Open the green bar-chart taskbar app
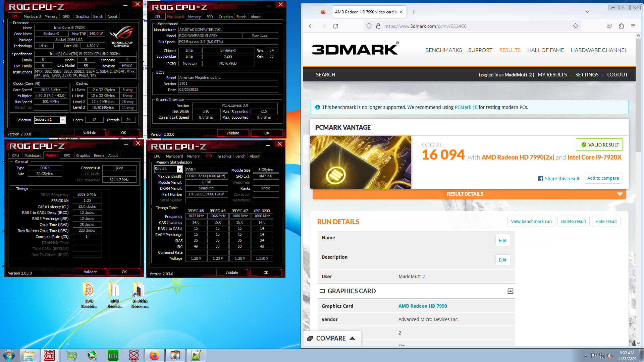644x362 pixels. click(113, 355)
